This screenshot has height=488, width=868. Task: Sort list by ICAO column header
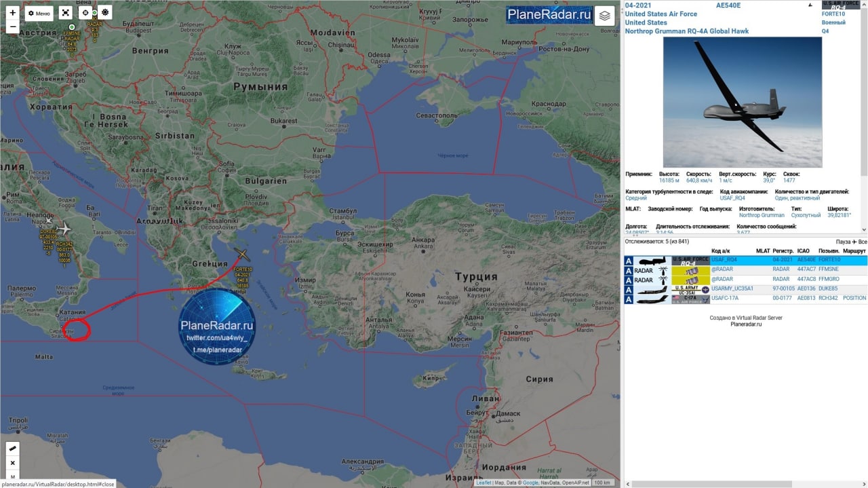(804, 251)
